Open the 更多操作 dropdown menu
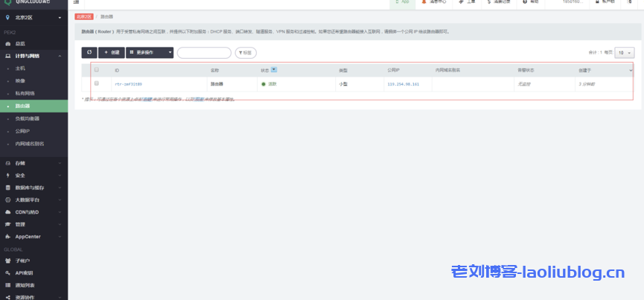Viewport: 644px width, 300px height. pos(150,53)
